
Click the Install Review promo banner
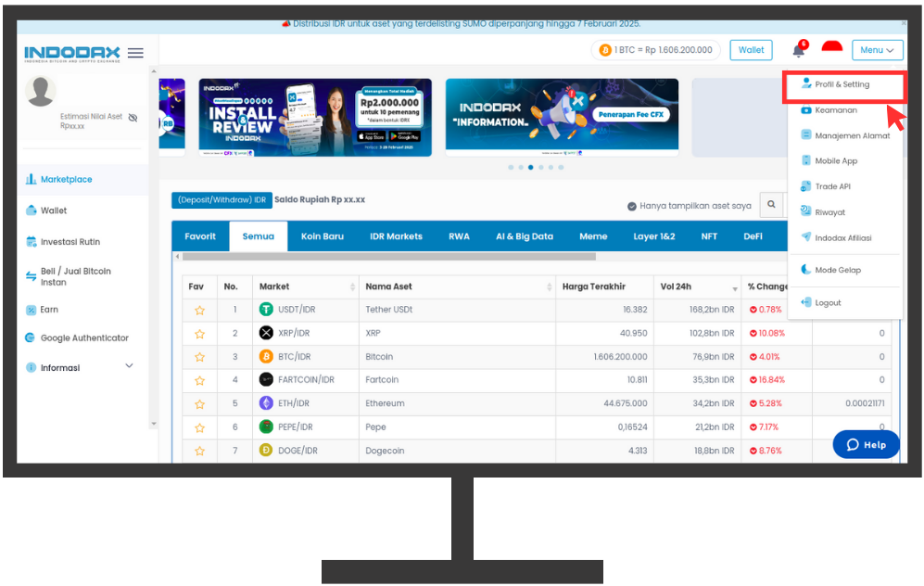point(315,118)
